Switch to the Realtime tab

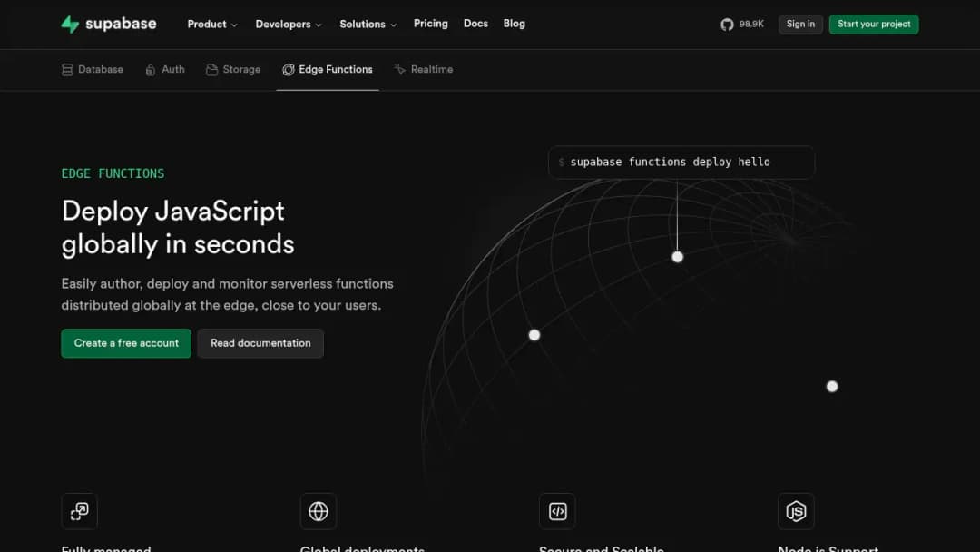coord(424,70)
